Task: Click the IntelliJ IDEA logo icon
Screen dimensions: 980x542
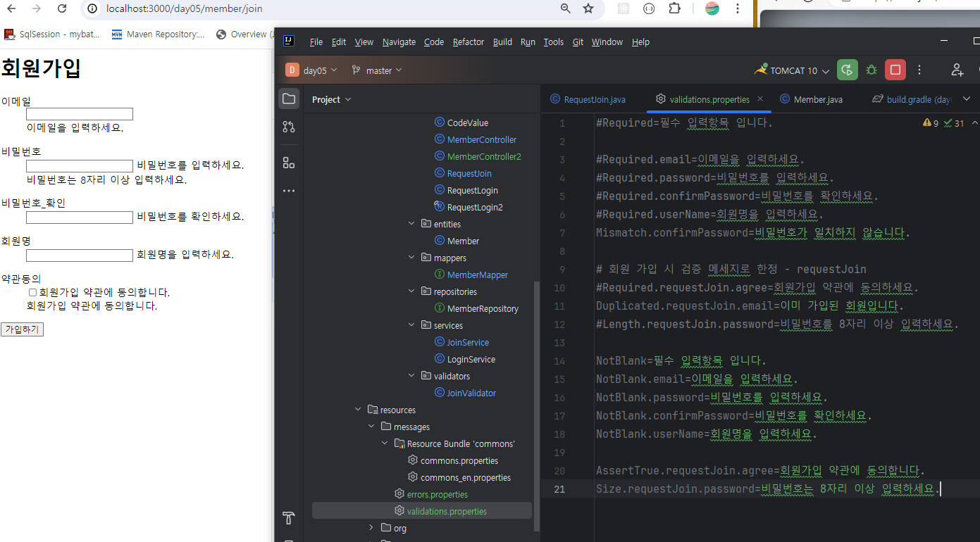Action: point(289,42)
